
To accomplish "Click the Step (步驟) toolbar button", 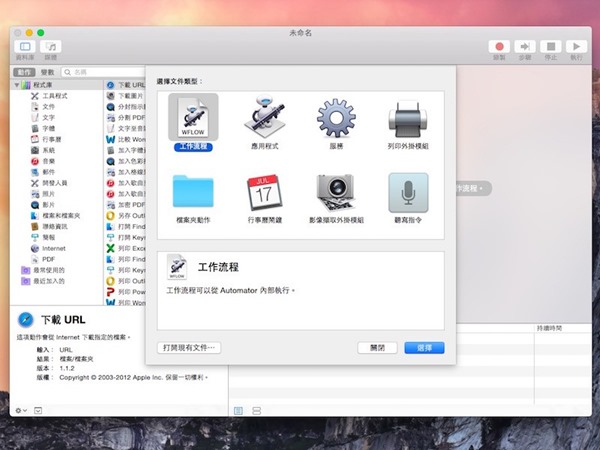I will [525, 47].
